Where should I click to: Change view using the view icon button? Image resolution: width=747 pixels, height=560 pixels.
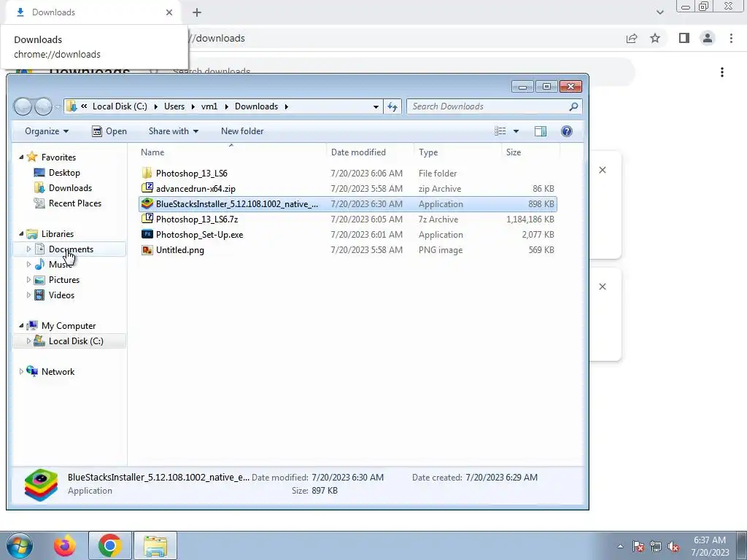pyautogui.click(x=500, y=131)
